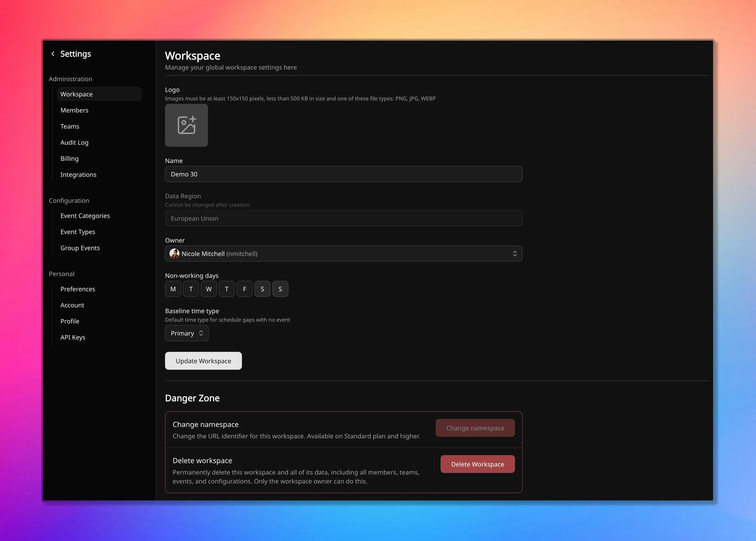Open the Baseline time type Primary dropdown
Viewport: 756px width, 541px height.
click(187, 333)
